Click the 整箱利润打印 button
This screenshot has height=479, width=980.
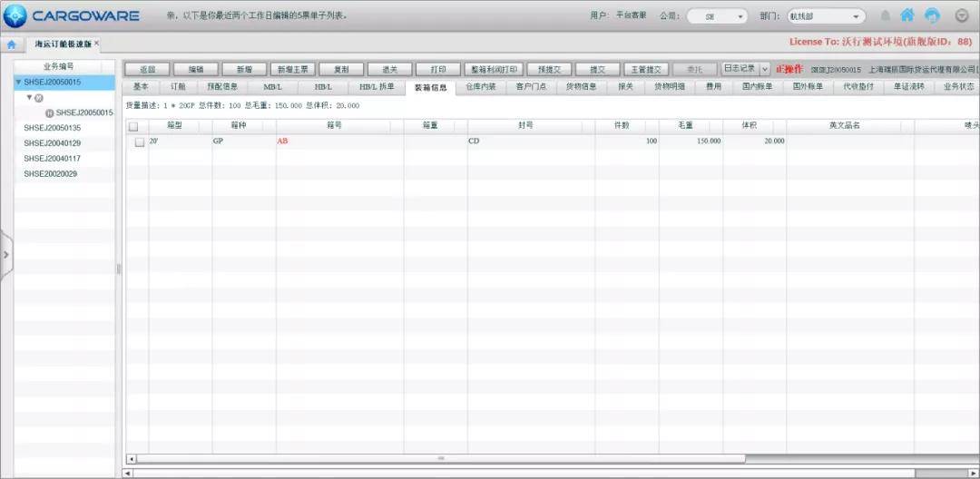pos(494,69)
